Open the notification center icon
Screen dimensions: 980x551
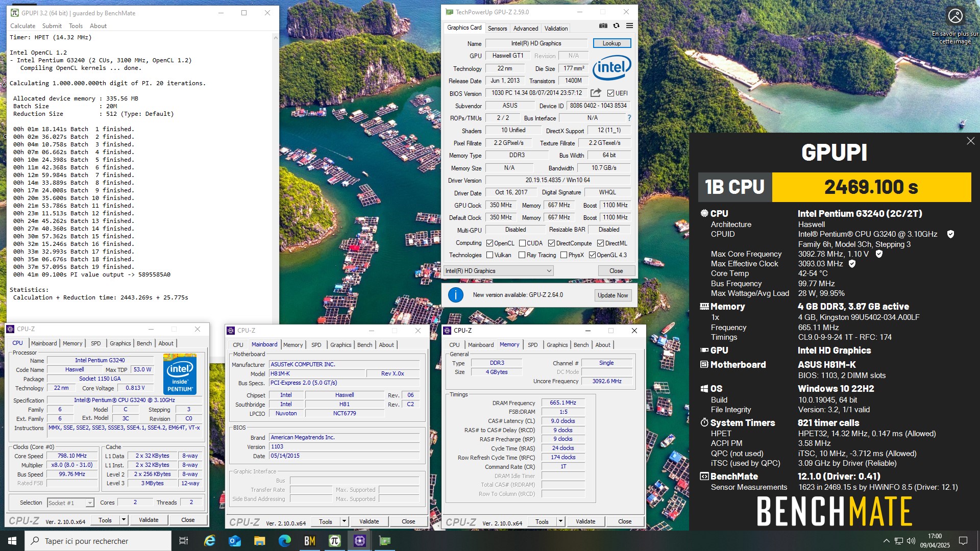pos(963,541)
